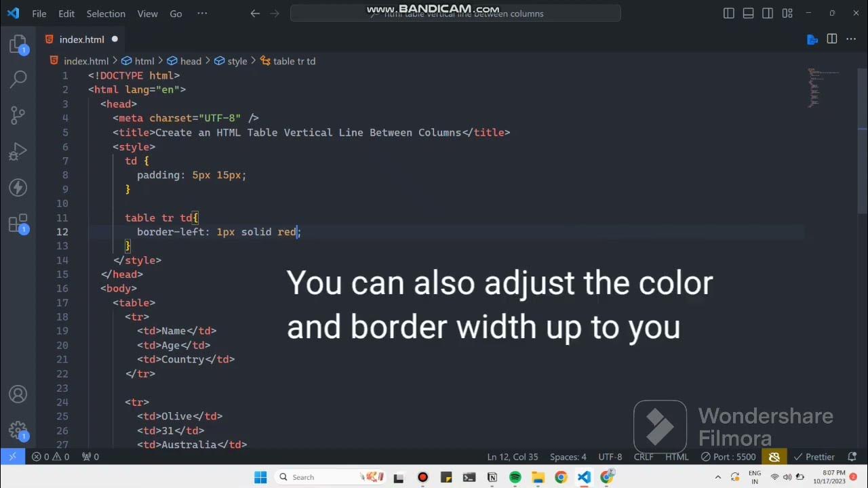Click the Windows Start button
The height and width of the screenshot is (488, 868).
click(260, 477)
